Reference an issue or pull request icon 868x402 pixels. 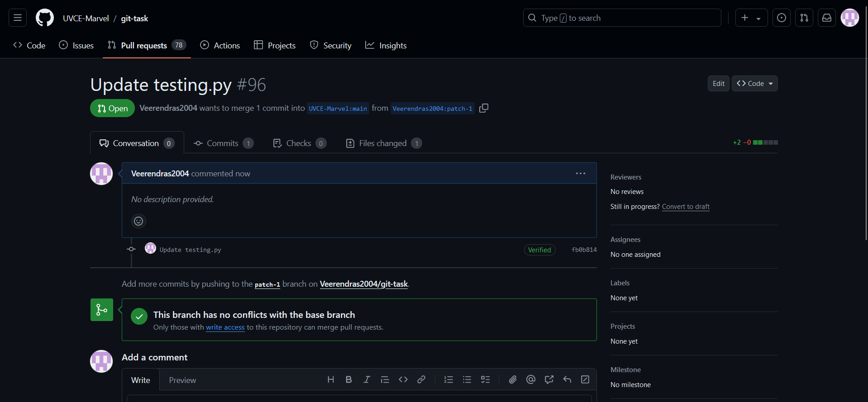(x=549, y=379)
